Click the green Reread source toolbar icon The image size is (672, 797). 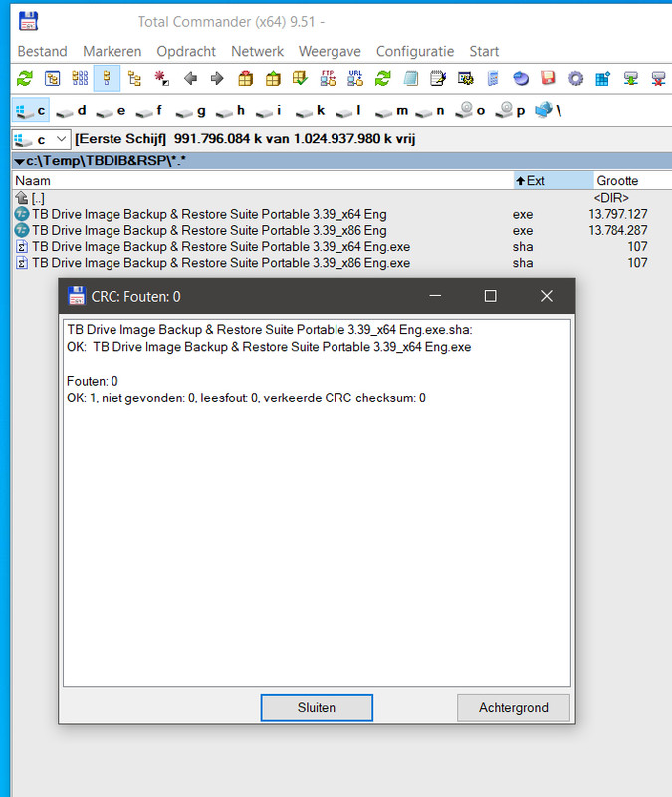tap(24, 79)
